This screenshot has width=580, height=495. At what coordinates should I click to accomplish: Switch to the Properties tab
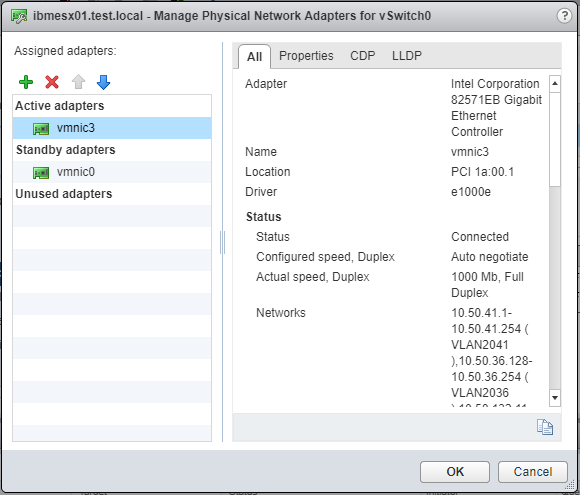click(x=306, y=56)
